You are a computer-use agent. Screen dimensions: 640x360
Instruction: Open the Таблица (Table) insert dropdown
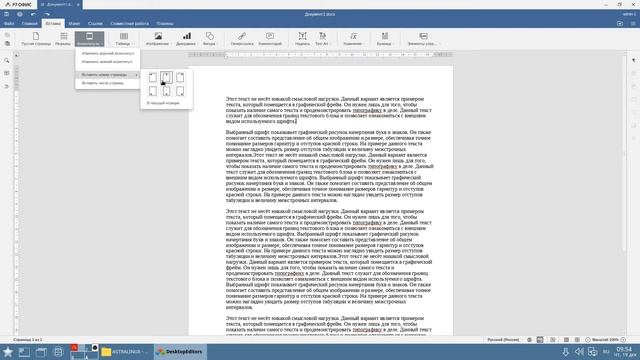point(124,39)
